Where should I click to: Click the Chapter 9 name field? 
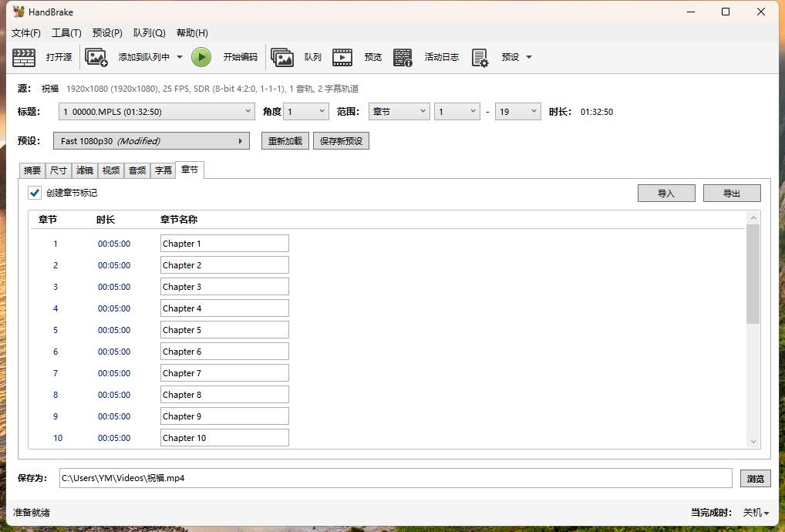225,416
